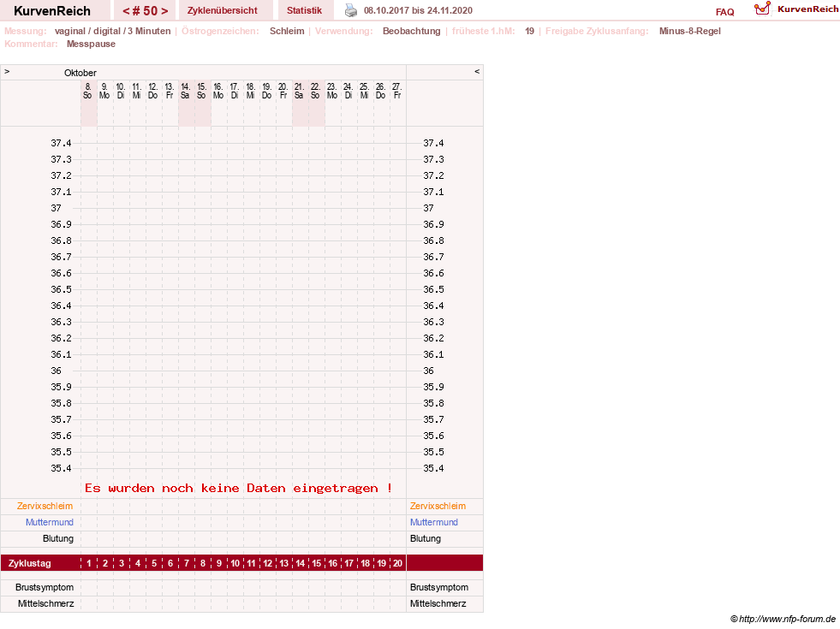Screen dimensions: 840x629
Task: Click the left Blutung row label
Action: (x=58, y=538)
